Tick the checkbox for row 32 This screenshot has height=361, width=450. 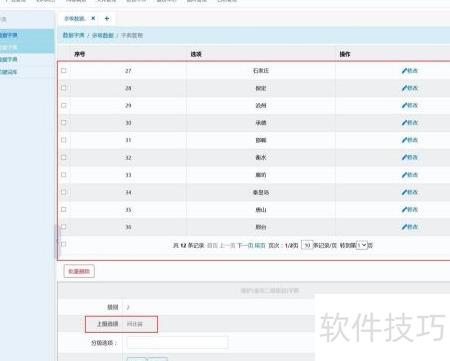pos(64,157)
